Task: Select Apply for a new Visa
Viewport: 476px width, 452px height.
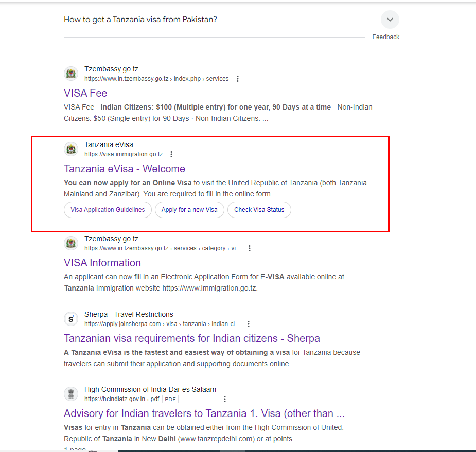Action: (189, 210)
